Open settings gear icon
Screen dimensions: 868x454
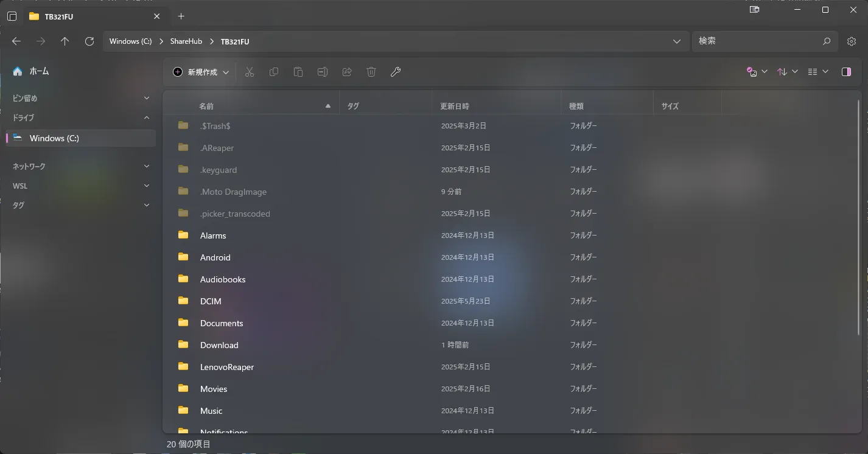852,41
